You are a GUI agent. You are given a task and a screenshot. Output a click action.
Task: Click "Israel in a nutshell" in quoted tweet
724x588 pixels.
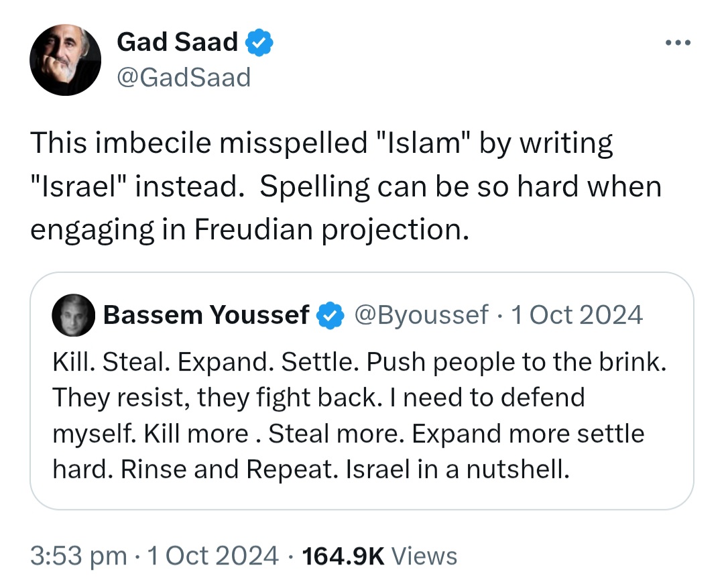tap(457, 469)
